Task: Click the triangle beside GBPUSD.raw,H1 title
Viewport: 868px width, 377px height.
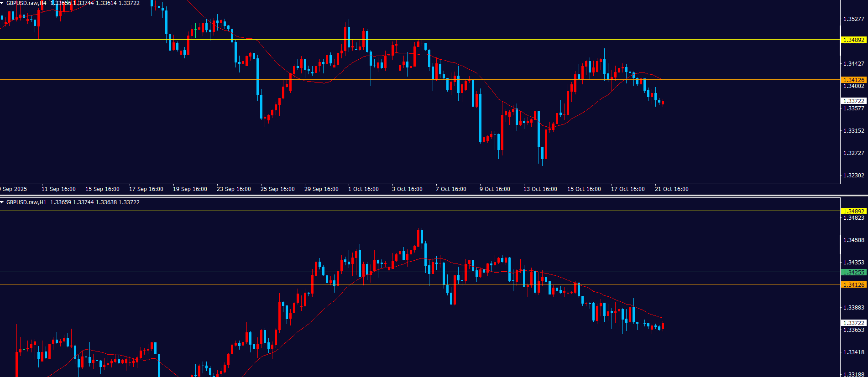Action: 2,202
